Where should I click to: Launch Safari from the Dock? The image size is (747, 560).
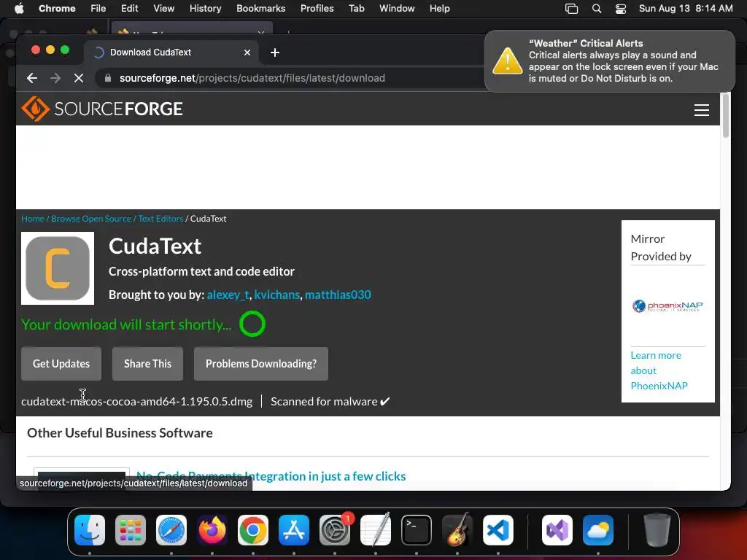171,530
